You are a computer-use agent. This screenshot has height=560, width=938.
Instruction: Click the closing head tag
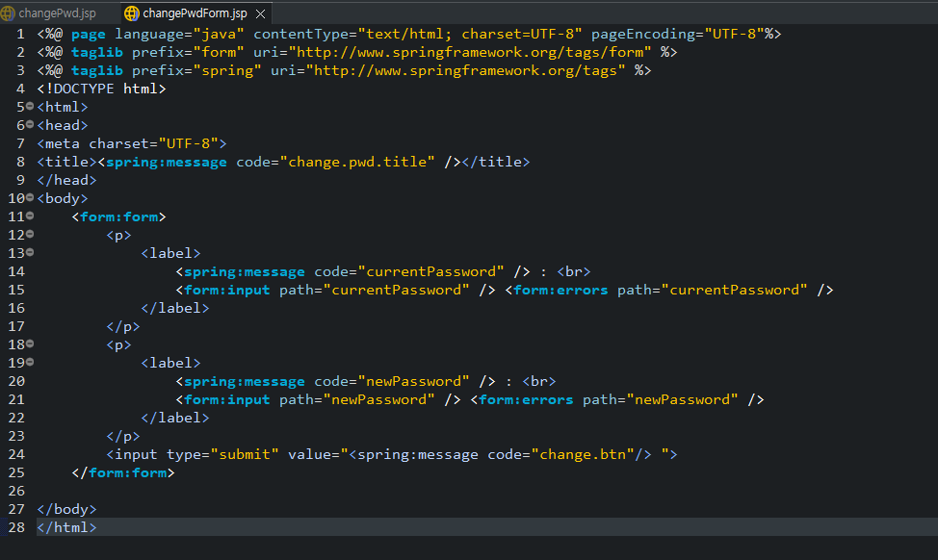click(66, 180)
